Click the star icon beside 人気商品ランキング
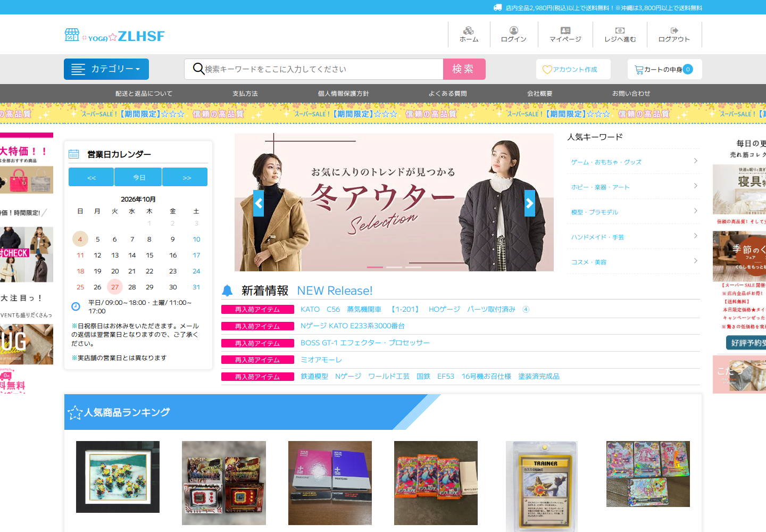 [75, 412]
